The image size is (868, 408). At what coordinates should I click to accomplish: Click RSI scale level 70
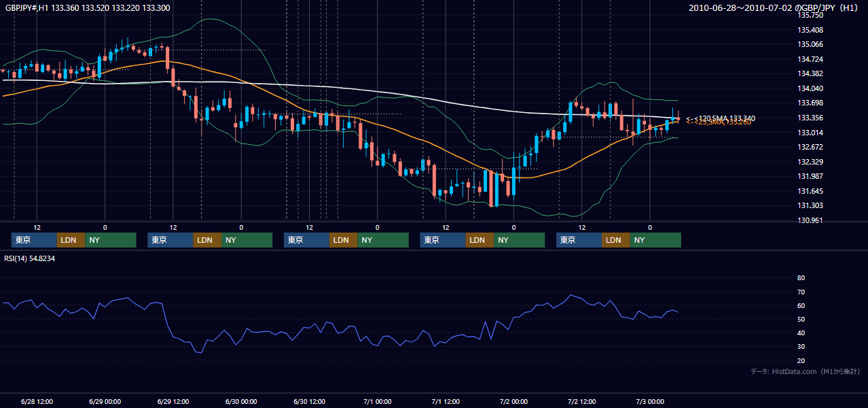tap(801, 292)
